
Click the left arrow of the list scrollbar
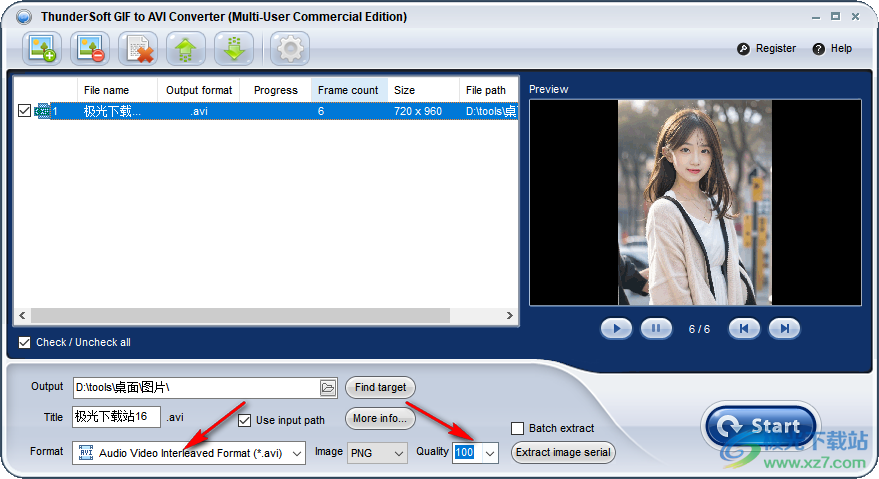click(x=22, y=315)
